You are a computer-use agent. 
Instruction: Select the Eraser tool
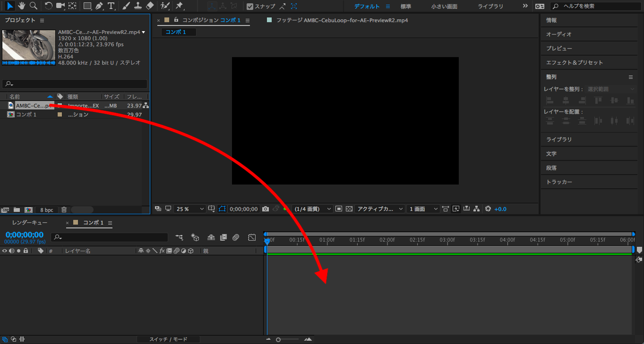pyautogui.click(x=150, y=6)
